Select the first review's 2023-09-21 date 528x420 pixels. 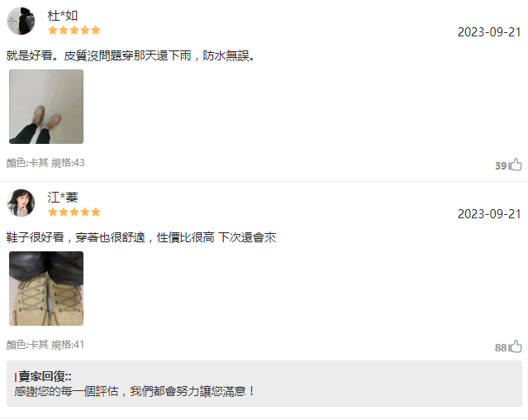click(x=489, y=32)
